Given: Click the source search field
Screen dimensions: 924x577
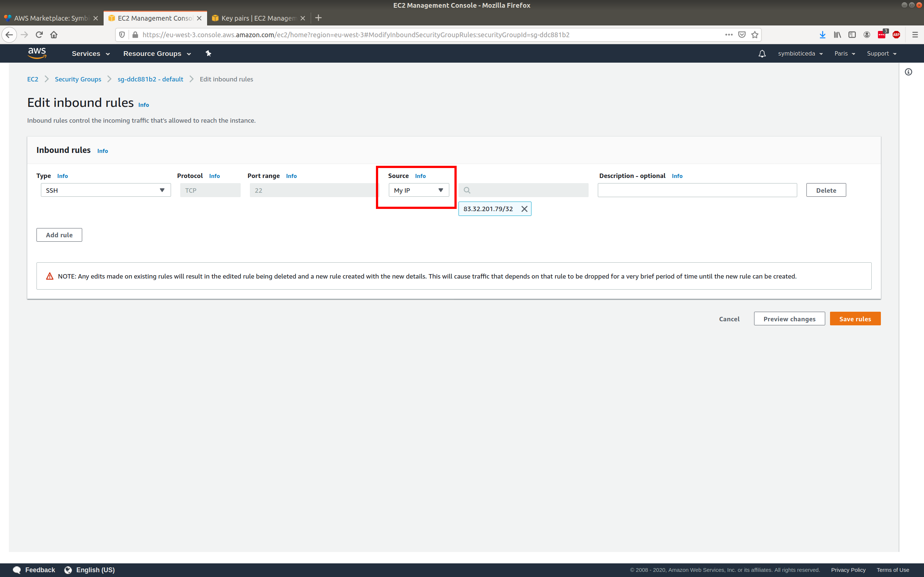Looking at the screenshot, I should (523, 190).
